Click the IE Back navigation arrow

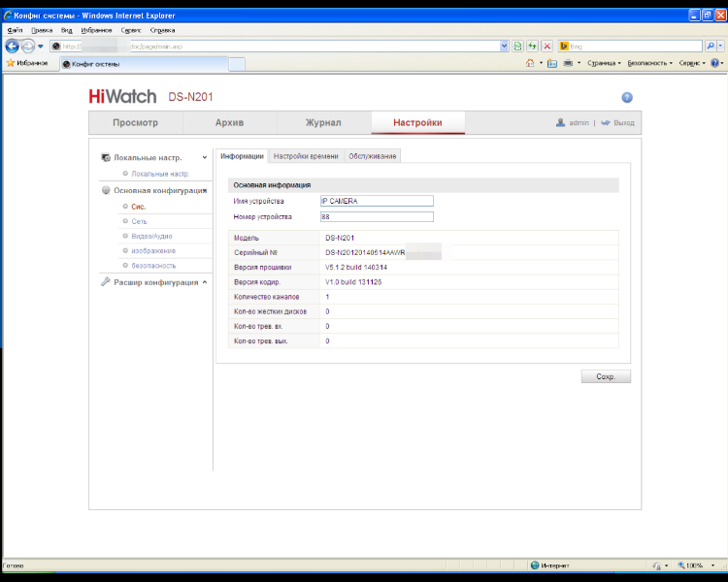(x=12, y=46)
